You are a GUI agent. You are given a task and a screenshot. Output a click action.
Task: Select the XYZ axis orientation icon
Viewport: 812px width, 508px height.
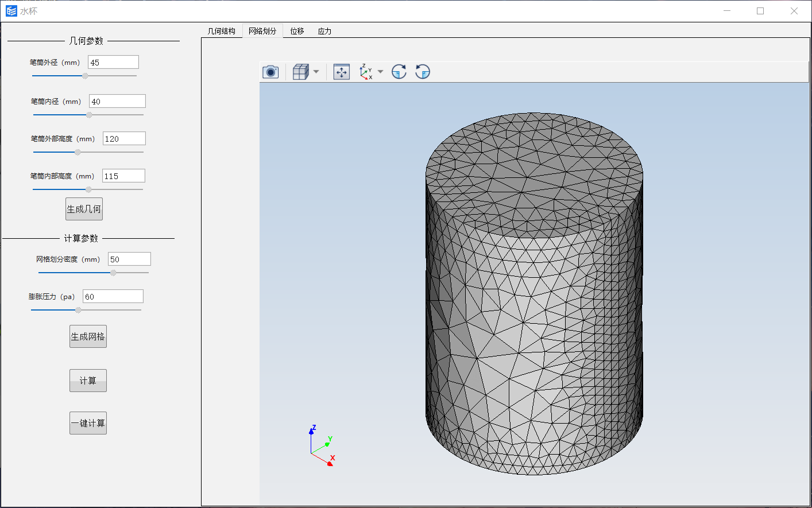point(366,72)
